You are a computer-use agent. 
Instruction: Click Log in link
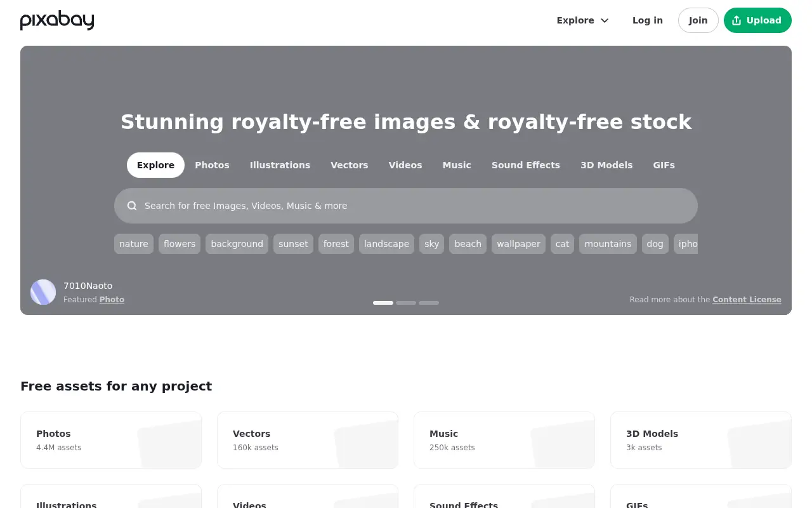coord(648,20)
